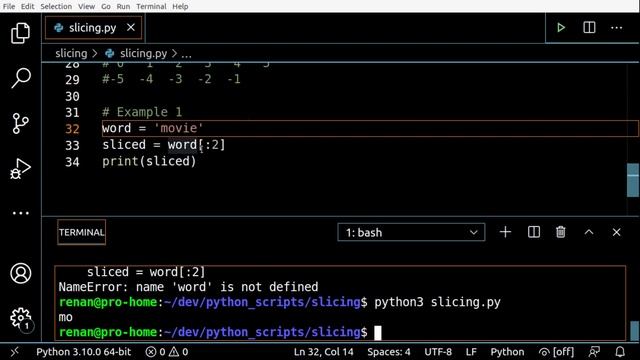Screen dimensions: 640x360
Task: Maximize the terminal panel with the up chevron
Action: [x=589, y=232]
